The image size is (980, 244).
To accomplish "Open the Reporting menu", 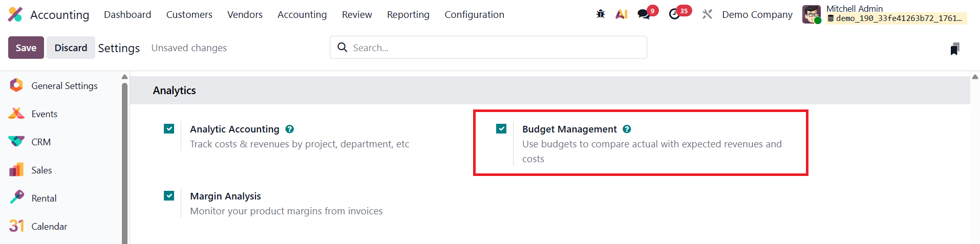I will (x=408, y=15).
